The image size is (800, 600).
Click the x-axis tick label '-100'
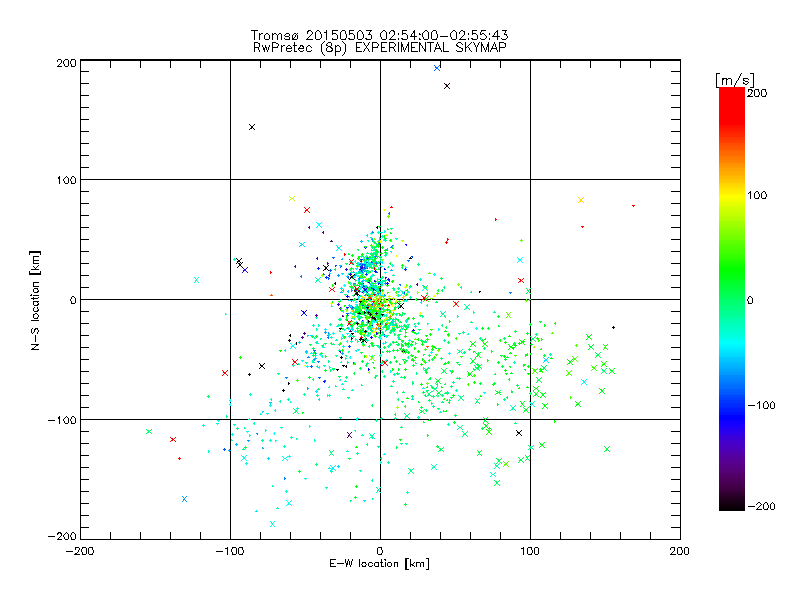click(x=230, y=551)
